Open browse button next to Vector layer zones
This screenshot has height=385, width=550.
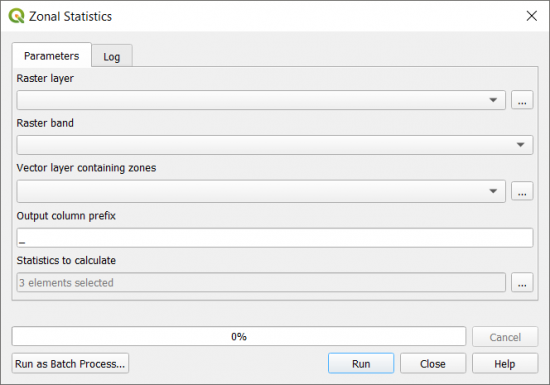click(522, 191)
